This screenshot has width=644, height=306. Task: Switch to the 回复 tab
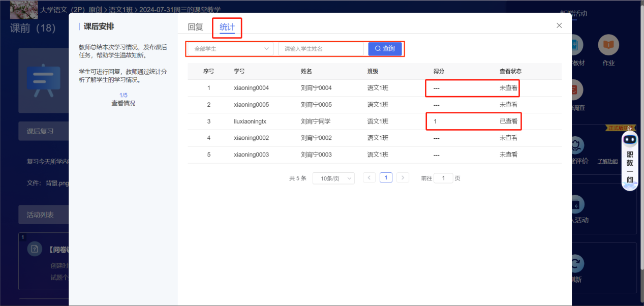195,27
